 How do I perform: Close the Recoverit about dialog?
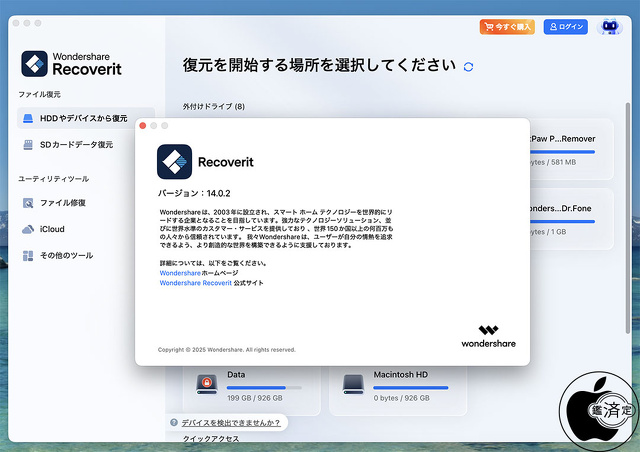[x=143, y=125]
